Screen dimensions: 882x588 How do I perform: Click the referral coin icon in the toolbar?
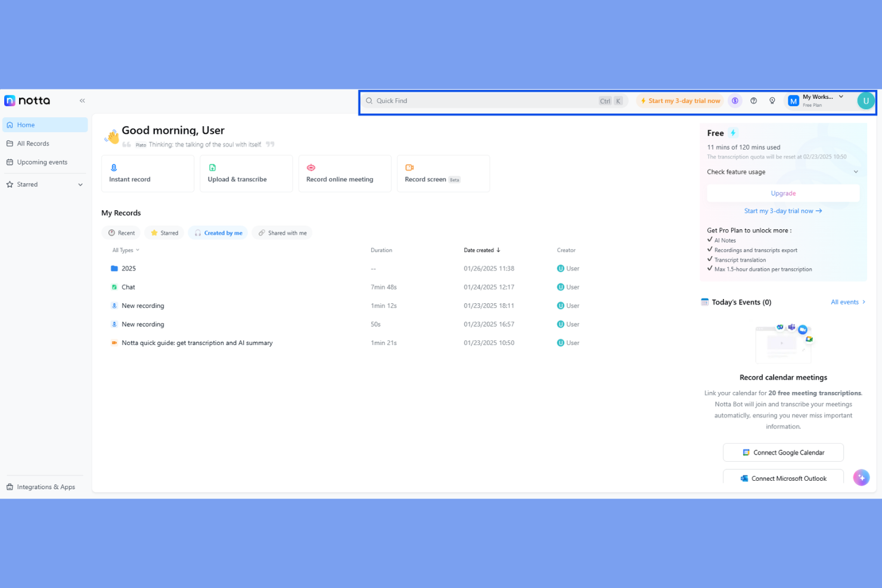(735, 101)
